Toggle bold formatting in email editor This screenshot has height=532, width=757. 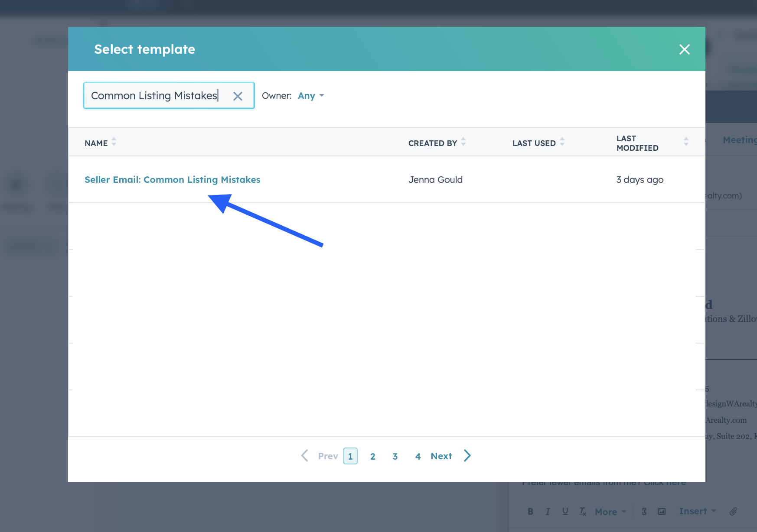pyautogui.click(x=530, y=512)
